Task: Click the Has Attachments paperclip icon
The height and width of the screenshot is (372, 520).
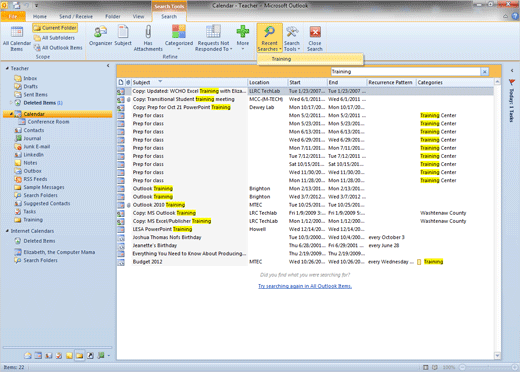Action: 148,32
